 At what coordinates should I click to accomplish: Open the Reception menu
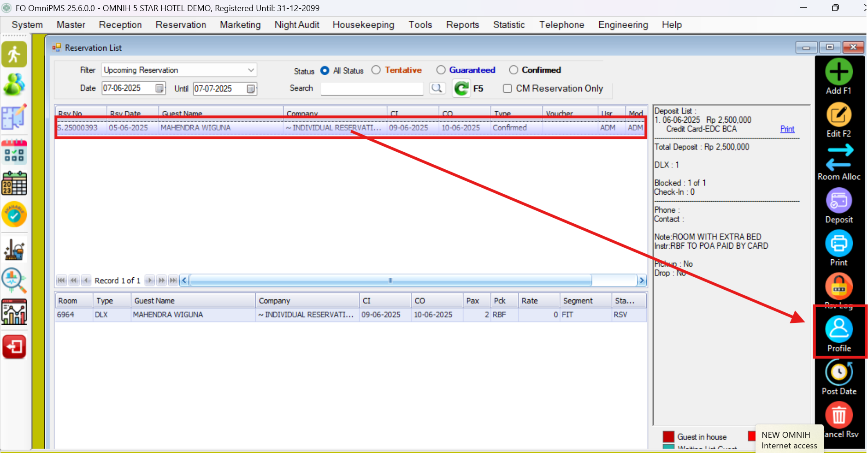(x=120, y=25)
